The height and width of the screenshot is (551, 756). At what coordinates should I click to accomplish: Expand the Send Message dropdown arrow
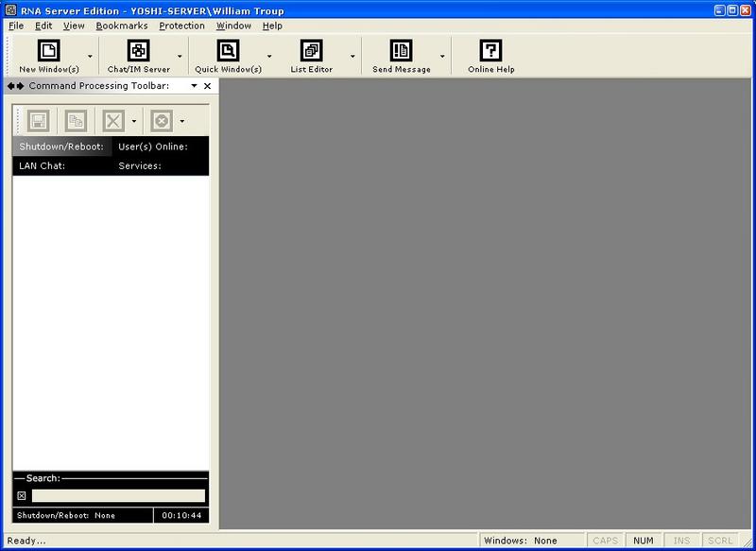442,57
